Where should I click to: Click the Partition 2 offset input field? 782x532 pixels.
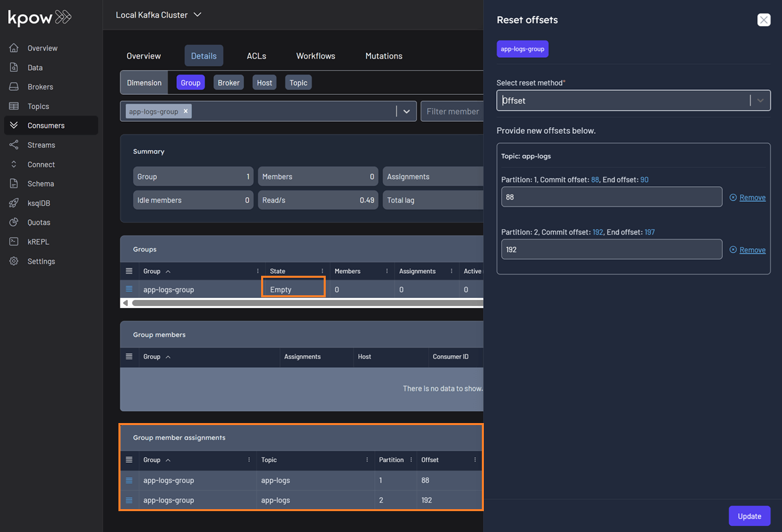pyautogui.click(x=611, y=250)
